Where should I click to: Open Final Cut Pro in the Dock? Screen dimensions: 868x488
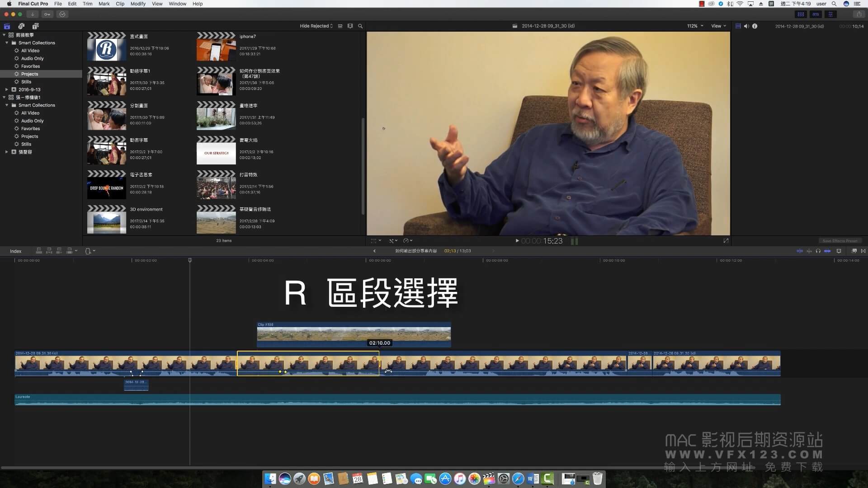(489, 479)
